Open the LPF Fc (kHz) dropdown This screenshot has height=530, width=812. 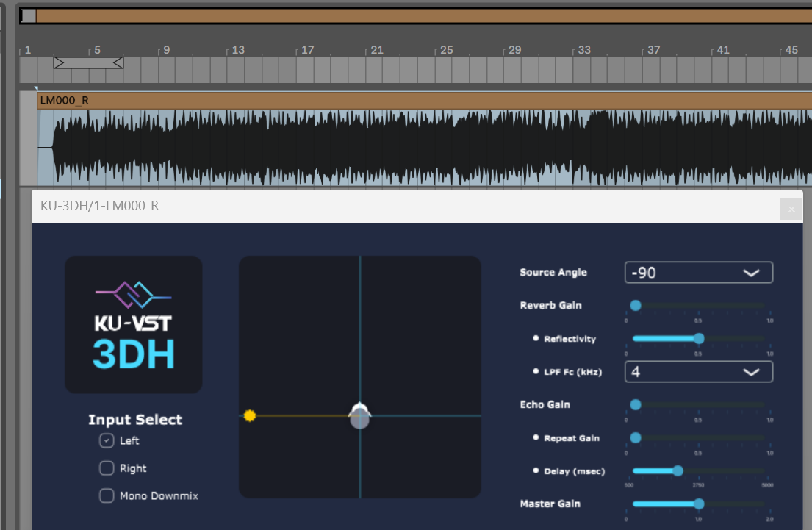point(698,372)
